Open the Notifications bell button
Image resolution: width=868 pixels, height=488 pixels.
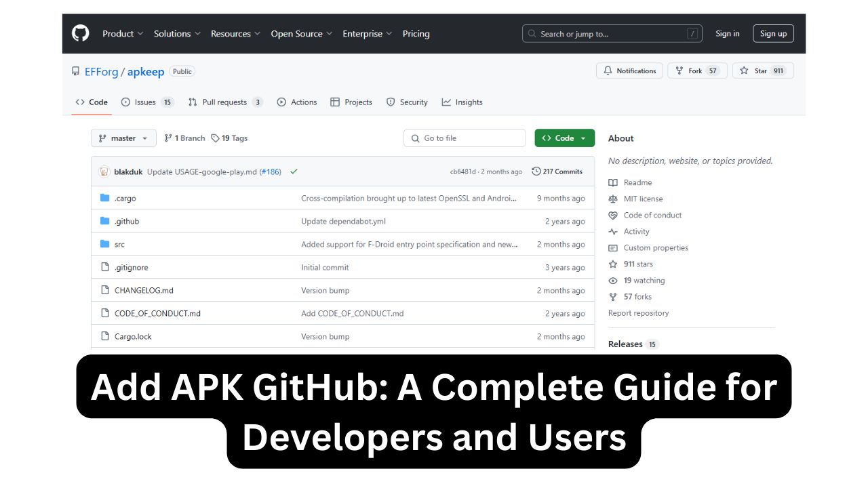pyautogui.click(x=629, y=70)
